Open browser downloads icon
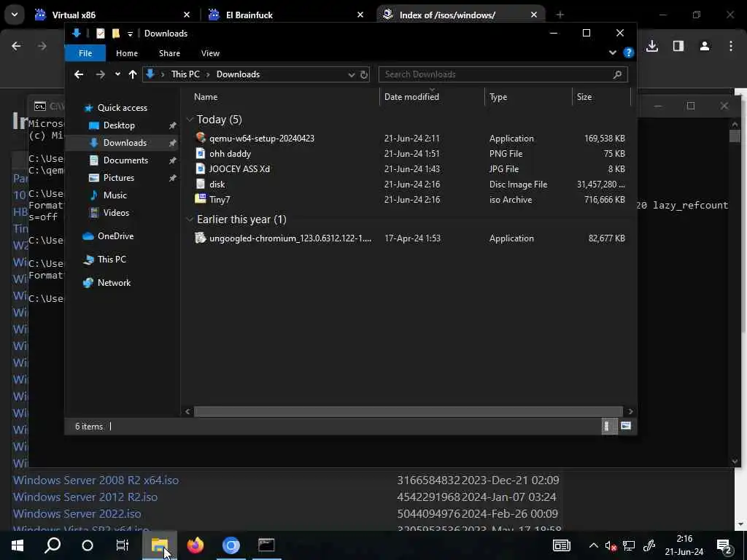Viewport: 747px width, 560px height. (x=652, y=46)
